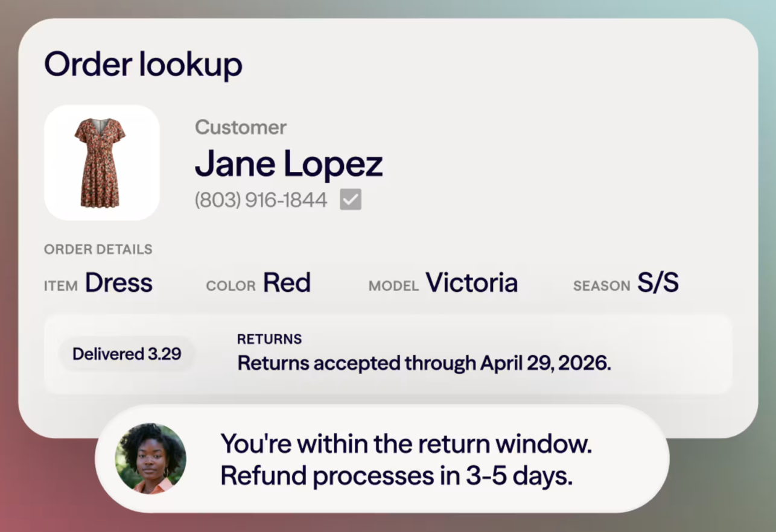Click the returns accepted through April 29 text
Viewport: 776px width, 532px height.
[x=424, y=363]
